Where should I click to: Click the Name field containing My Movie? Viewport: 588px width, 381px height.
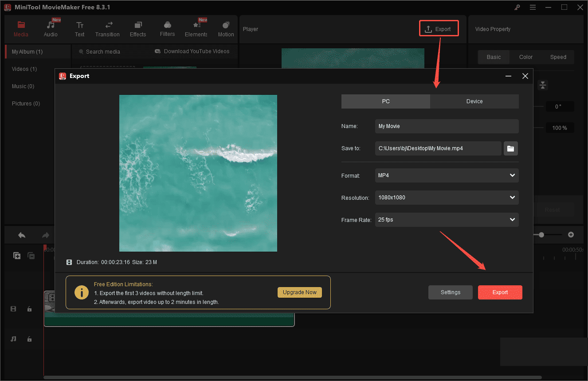tap(447, 126)
